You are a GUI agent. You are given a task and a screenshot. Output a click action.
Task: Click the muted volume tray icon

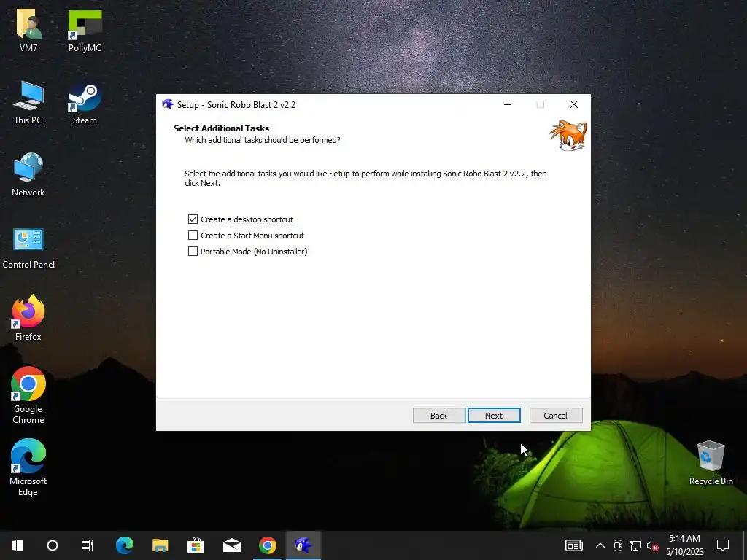point(652,545)
